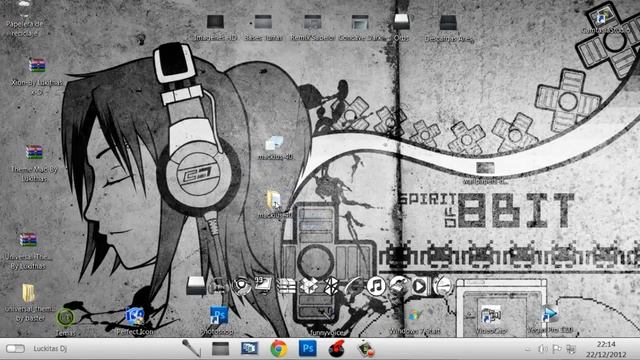Viewport: 640px width, 360px height.
Task: Launch the Perfect Icon shortcut
Action: click(x=135, y=317)
